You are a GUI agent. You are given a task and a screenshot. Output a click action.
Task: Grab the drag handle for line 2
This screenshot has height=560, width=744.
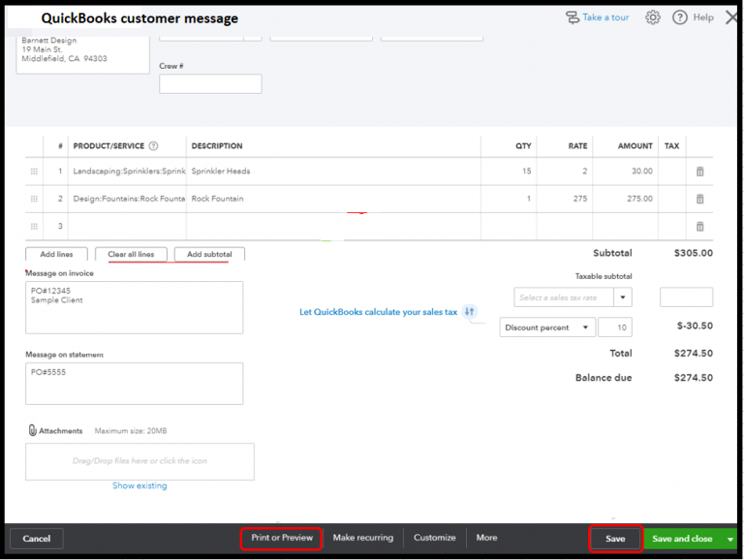click(x=34, y=199)
